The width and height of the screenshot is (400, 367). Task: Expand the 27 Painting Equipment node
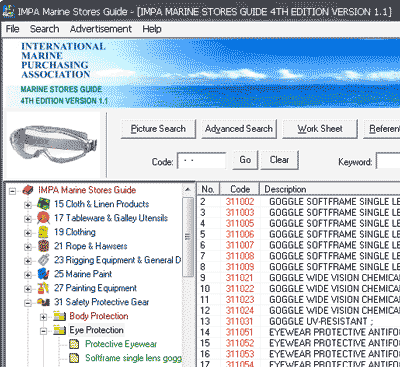pos(28,289)
